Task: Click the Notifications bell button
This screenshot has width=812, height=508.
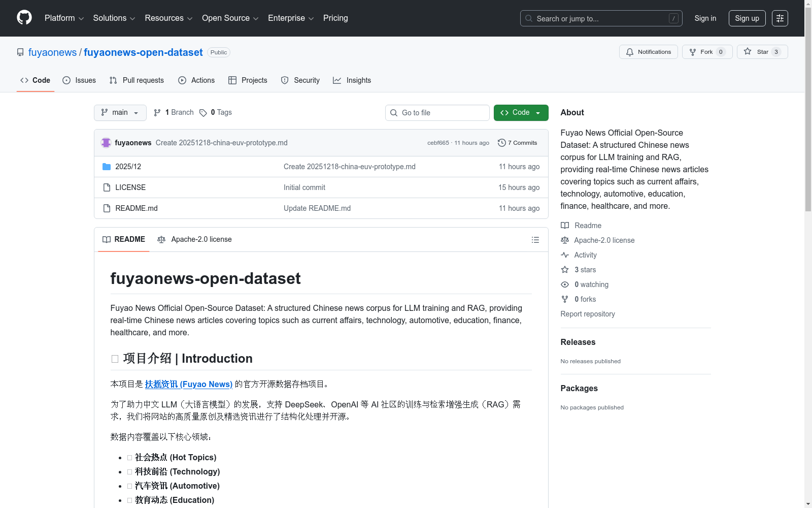Action: (649, 52)
